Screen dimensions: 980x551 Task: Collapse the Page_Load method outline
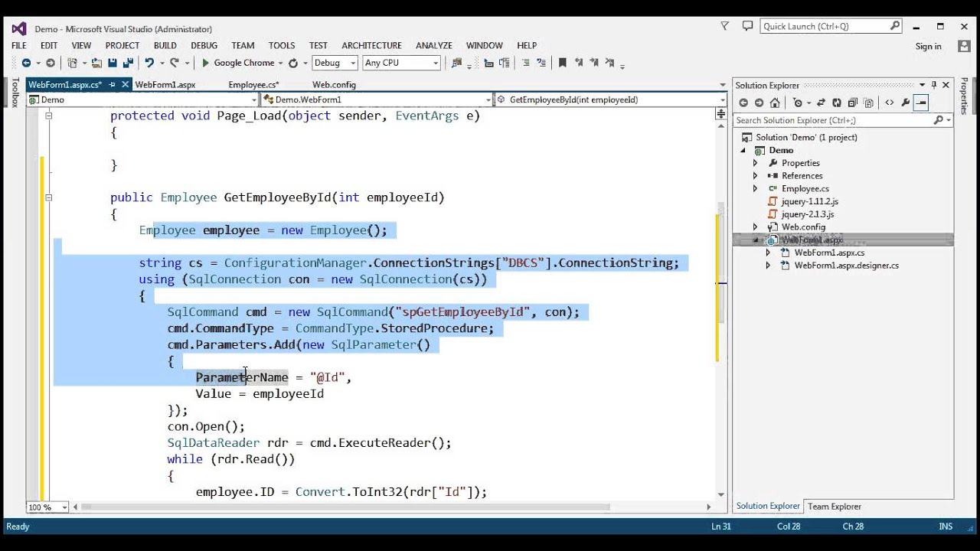point(48,116)
